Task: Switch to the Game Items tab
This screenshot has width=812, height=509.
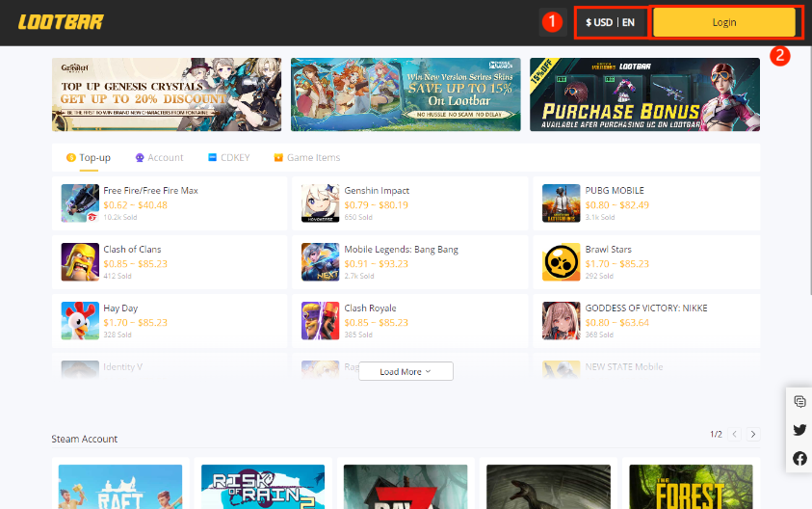Action: (307, 157)
